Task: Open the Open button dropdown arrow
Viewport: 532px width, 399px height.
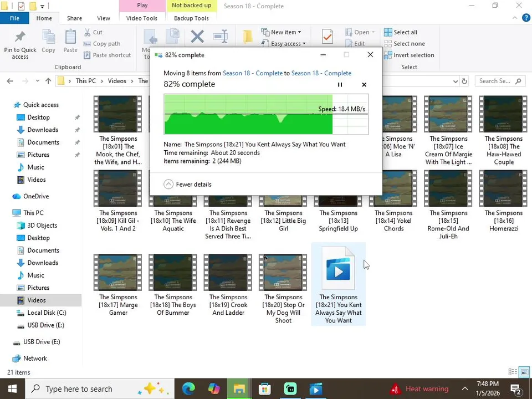Action: 373,32
